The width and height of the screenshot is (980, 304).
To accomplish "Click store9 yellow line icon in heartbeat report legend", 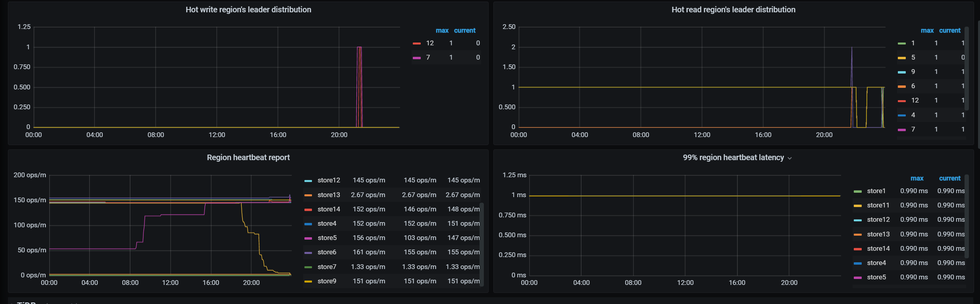I will (308, 282).
